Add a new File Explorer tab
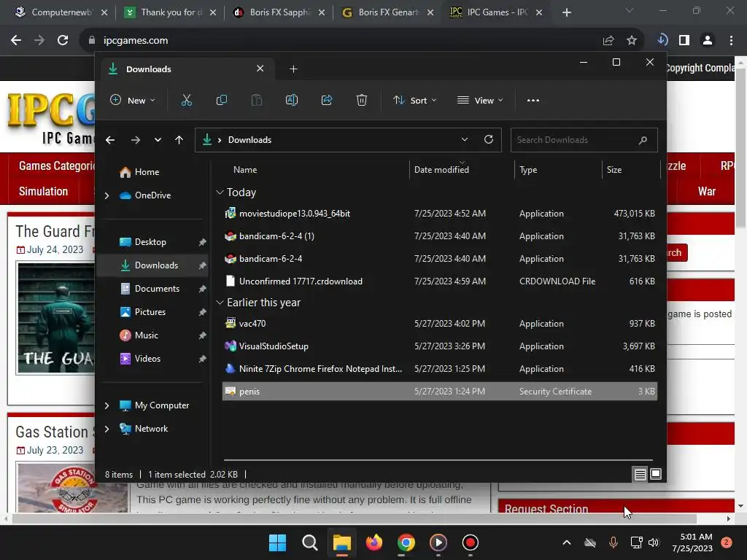Viewport: 747px width, 560px height. pyautogui.click(x=293, y=69)
